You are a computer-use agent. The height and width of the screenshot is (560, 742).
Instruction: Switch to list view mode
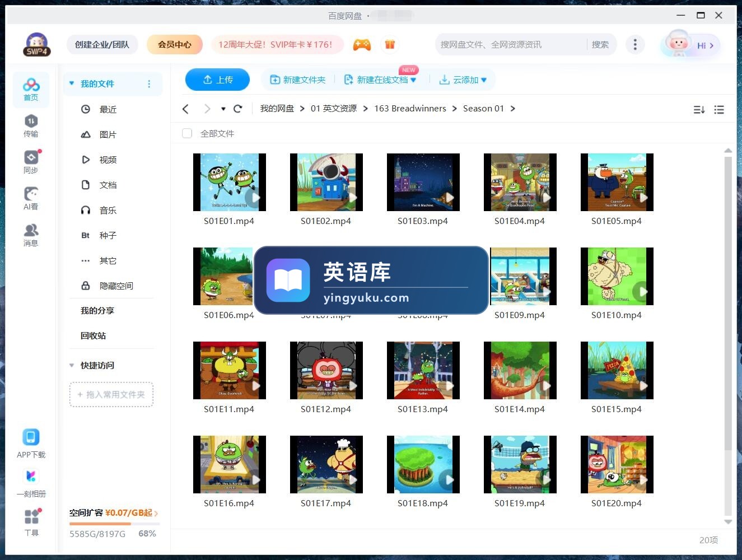(x=719, y=110)
